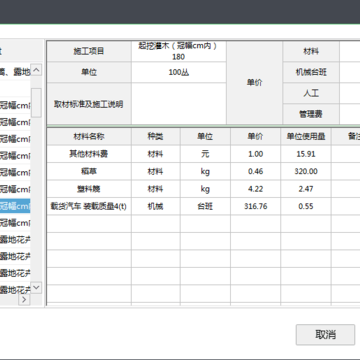This screenshot has width=360, height=360.
Task: Click the 机械台班 label cell
Action: tap(311, 72)
